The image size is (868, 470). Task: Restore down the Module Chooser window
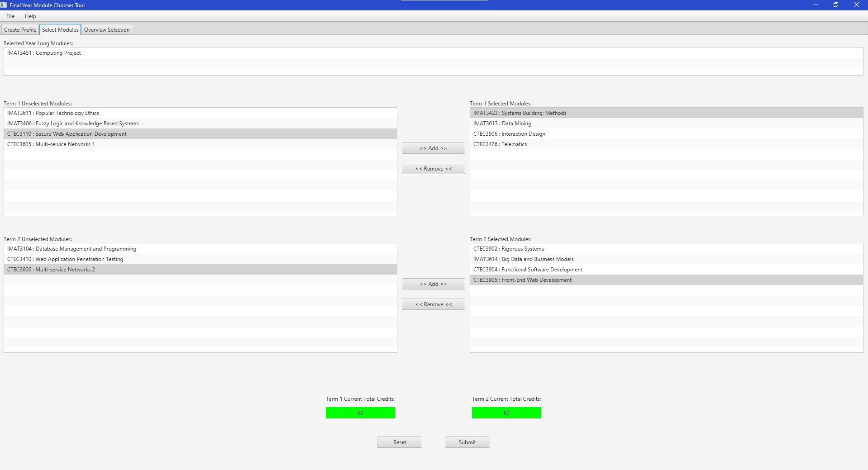[836, 5]
